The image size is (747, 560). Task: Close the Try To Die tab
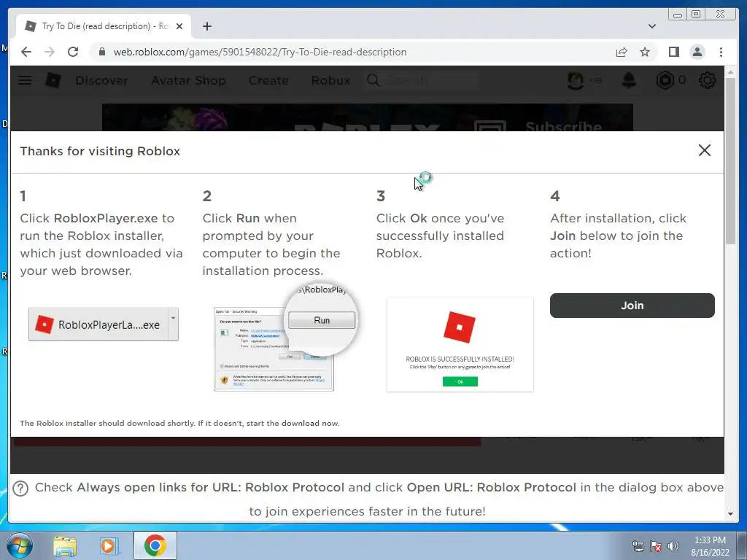pyautogui.click(x=179, y=26)
